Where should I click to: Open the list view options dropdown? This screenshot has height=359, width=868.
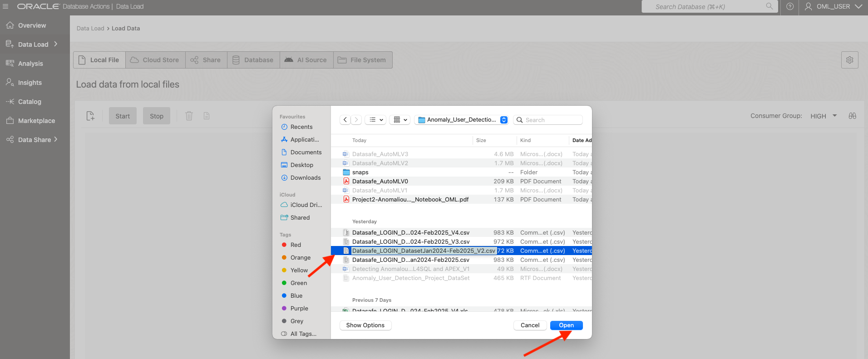(376, 120)
